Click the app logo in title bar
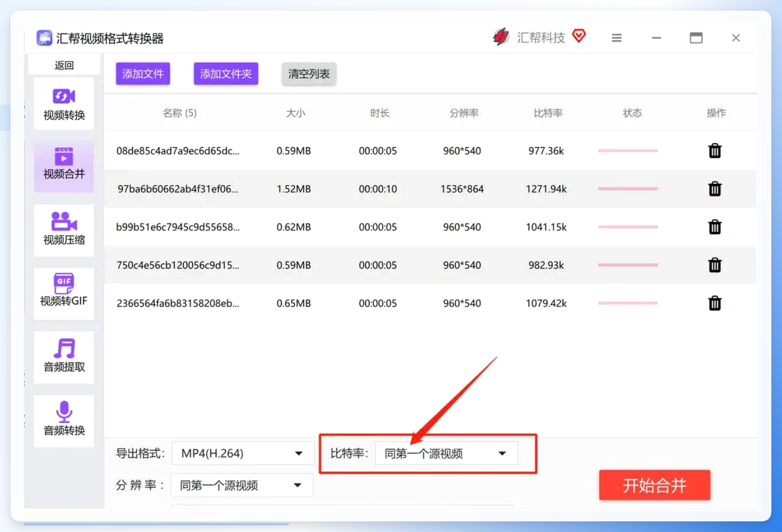 (x=44, y=38)
